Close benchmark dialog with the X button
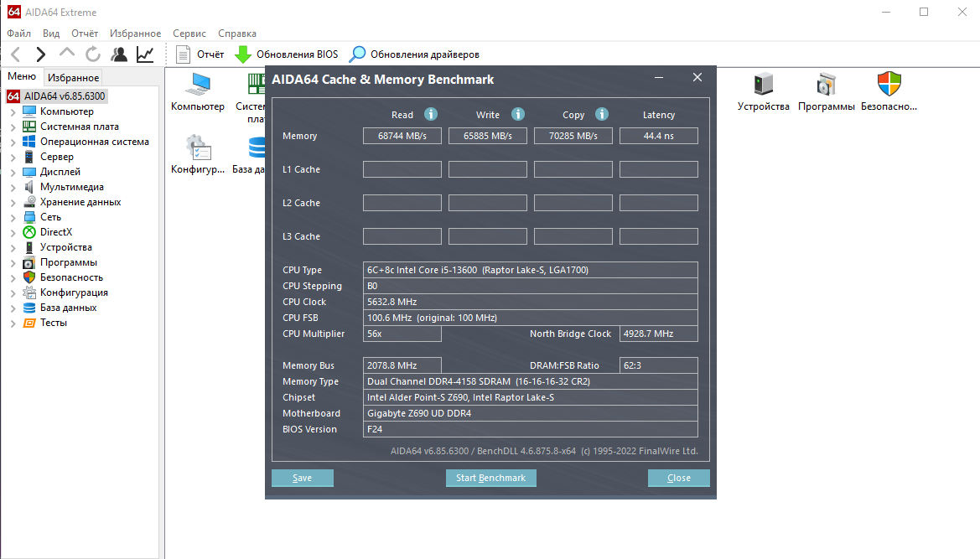The image size is (980, 559). 697,77
